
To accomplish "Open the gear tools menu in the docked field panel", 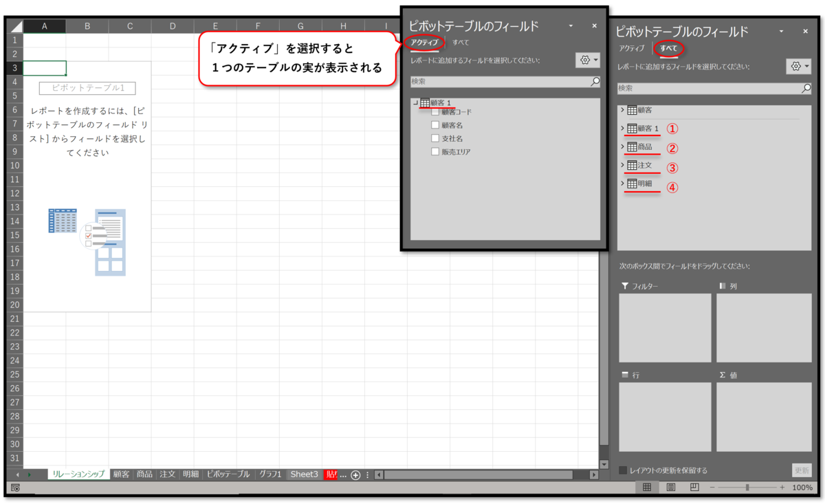I will point(799,67).
